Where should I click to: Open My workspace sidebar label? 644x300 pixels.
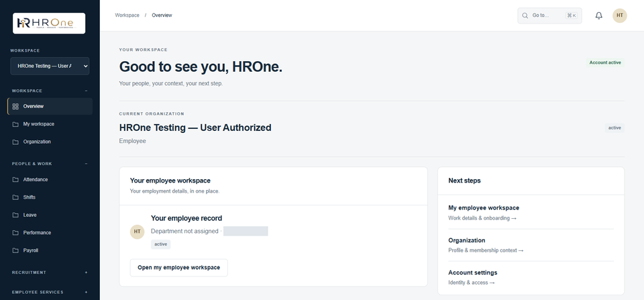click(39, 124)
